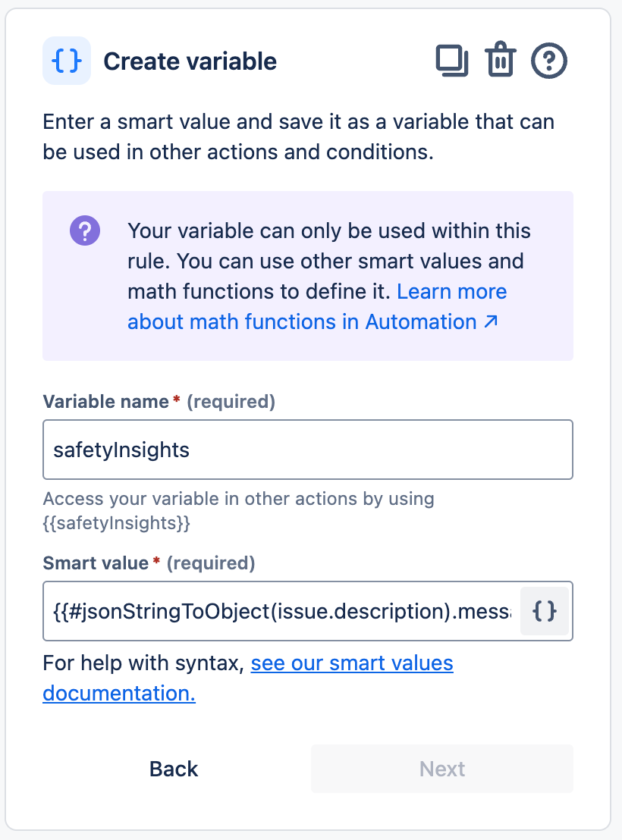Click the duplicate component icon

pyautogui.click(x=452, y=61)
